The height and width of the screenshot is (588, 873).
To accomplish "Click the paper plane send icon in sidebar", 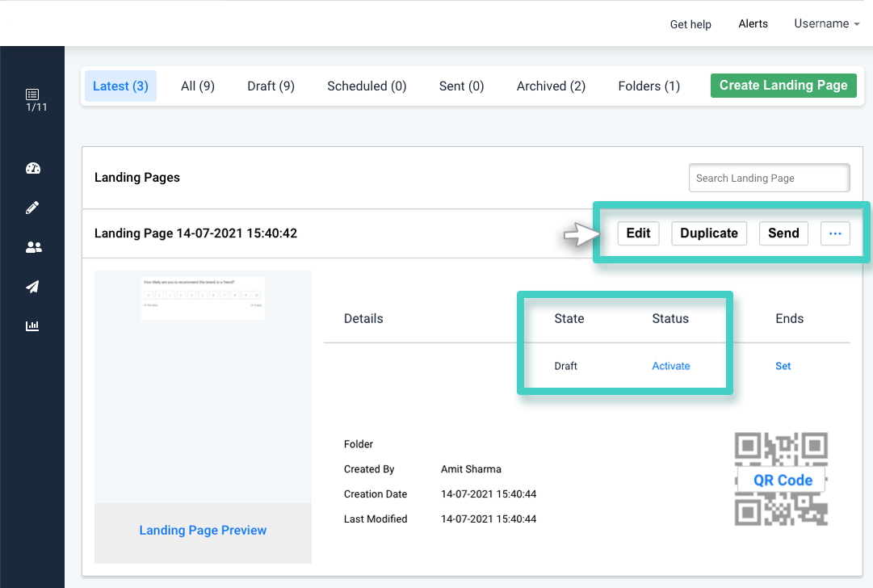I will click(32, 287).
